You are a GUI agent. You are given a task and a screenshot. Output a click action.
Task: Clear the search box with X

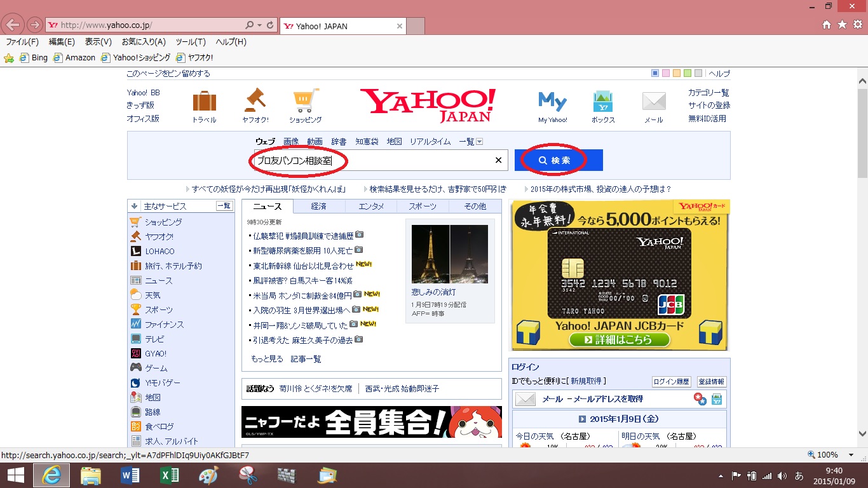[x=498, y=160]
